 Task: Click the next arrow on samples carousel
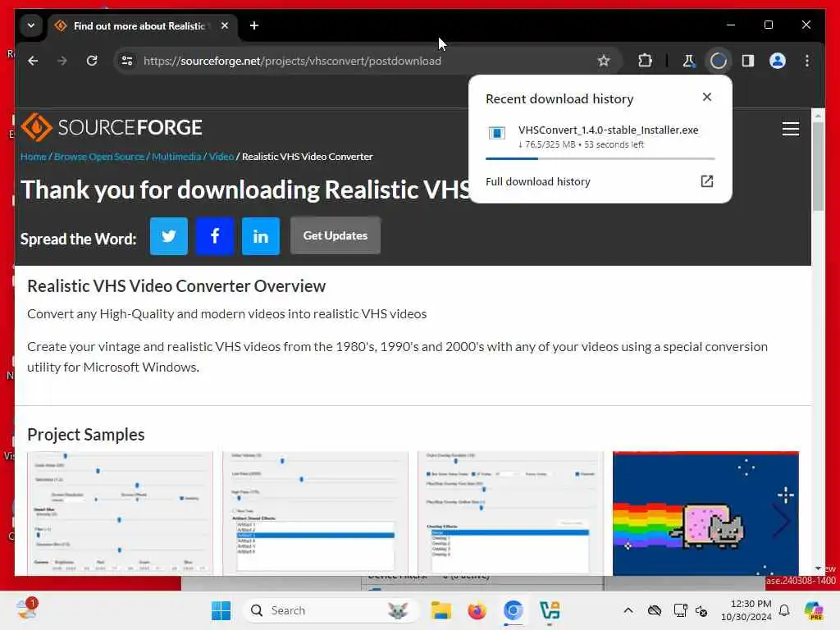point(781,520)
